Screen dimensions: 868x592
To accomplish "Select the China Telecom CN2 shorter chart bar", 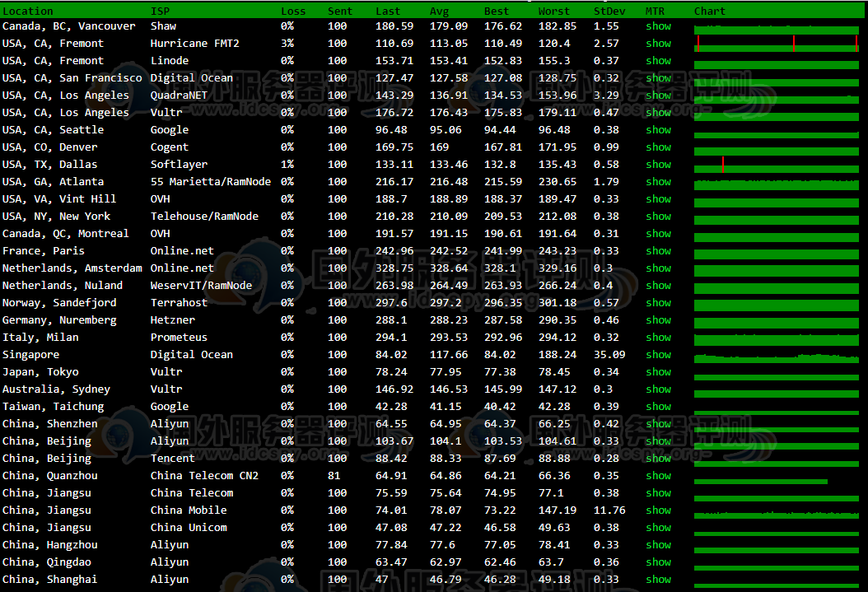I will pos(761,482).
